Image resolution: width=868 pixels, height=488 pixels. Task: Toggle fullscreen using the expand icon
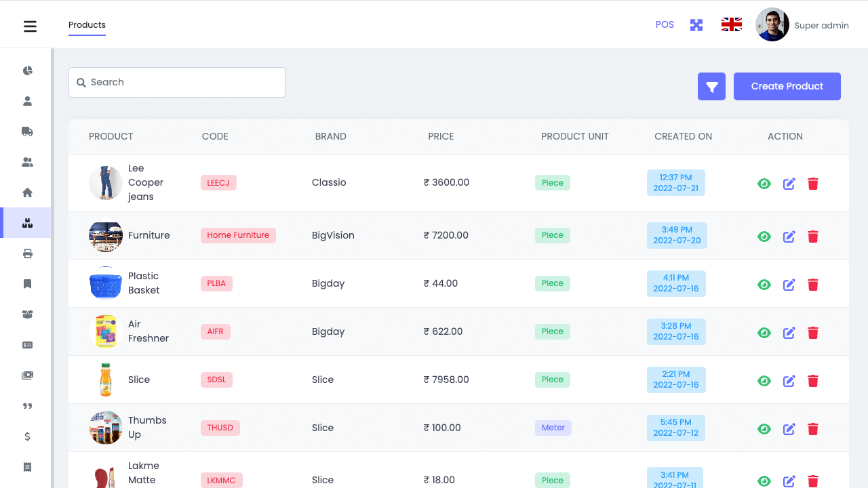696,24
